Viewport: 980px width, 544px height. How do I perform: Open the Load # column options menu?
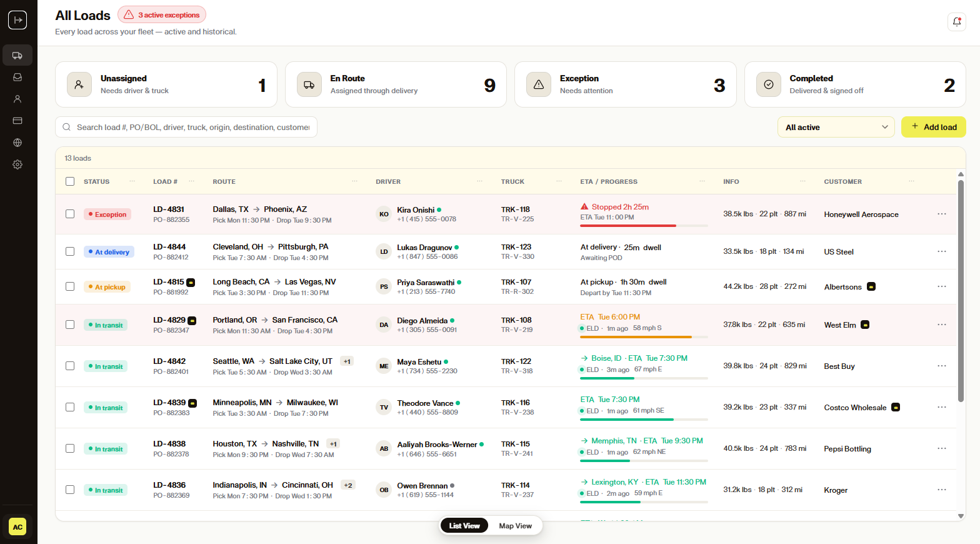point(191,181)
